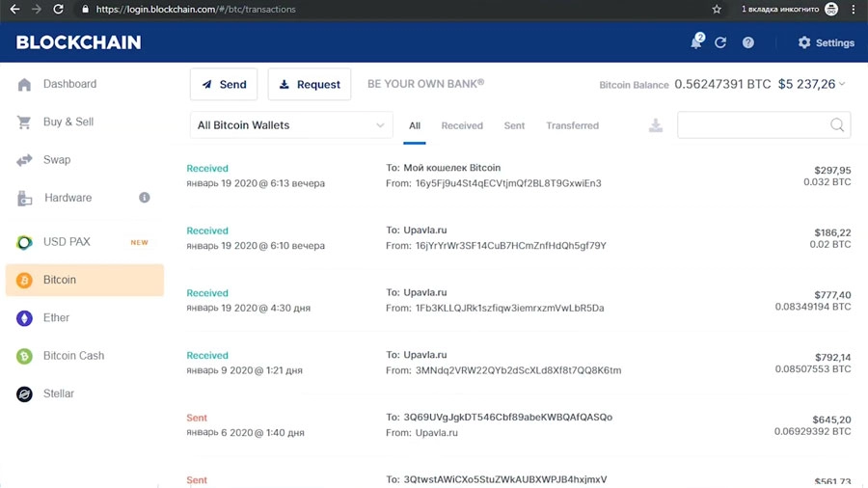Click the Bitcoin Cash coin icon
This screenshot has height=488, width=868.
pos(24,356)
